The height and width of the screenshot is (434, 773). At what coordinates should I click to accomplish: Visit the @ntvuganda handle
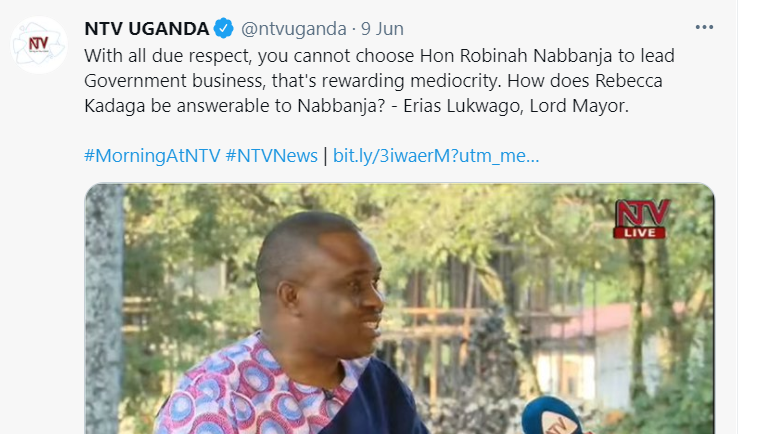click(x=292, y=28)
